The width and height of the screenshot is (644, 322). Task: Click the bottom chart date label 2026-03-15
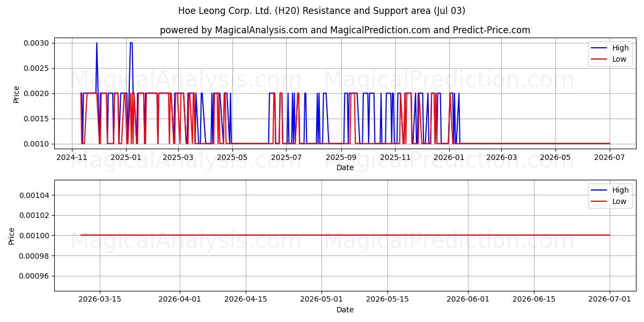(100, 299)
